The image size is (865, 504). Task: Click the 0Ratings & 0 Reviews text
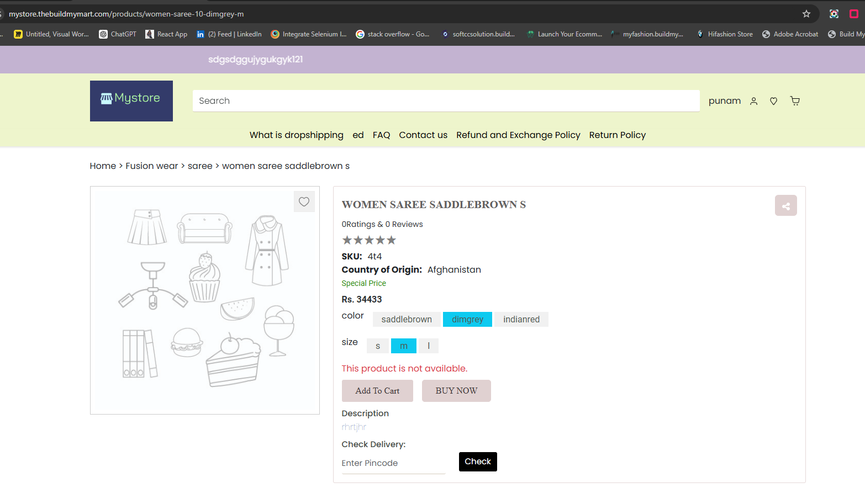point(382,224)
